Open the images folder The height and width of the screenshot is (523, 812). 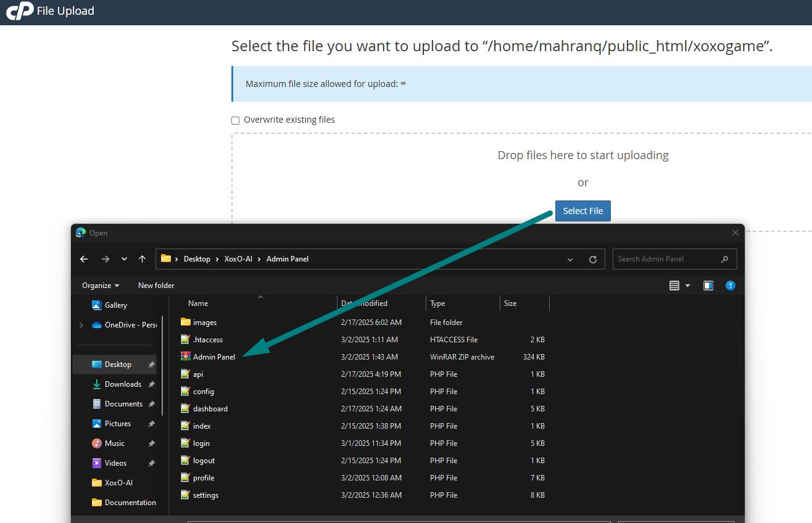tap(204, 323)
